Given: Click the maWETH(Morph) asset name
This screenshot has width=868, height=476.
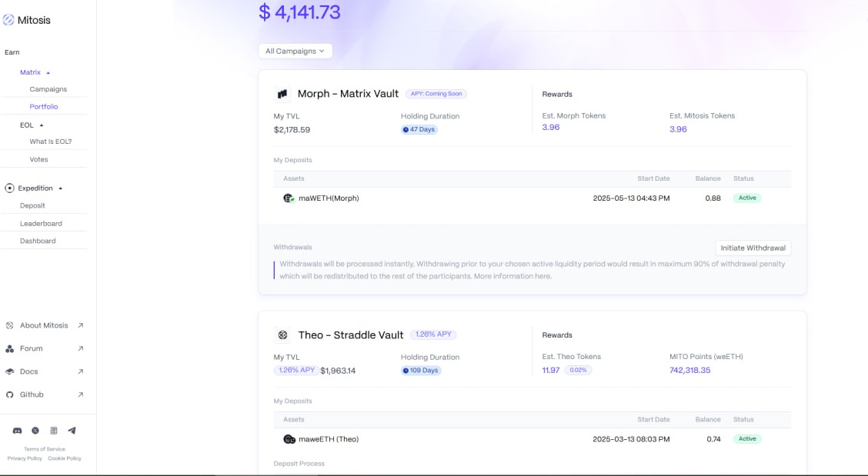Looking at the screenshot, I should (x=329, y=198).
